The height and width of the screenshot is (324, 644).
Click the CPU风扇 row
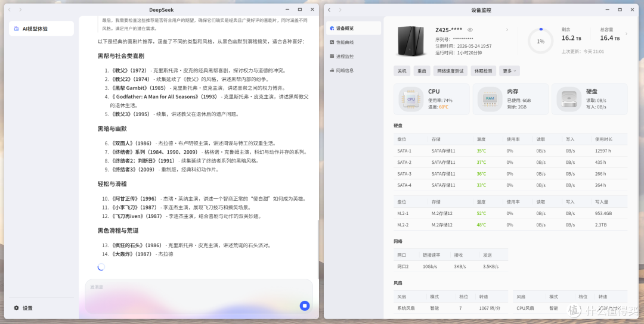pyautogui.click(x=570, y=308)
